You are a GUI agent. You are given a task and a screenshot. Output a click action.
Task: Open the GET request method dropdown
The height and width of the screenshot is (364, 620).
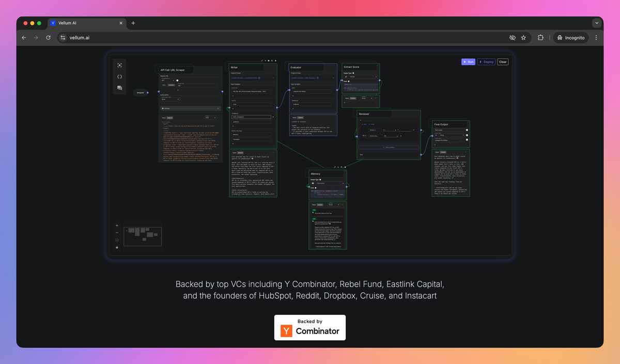[x=168, y=81]
